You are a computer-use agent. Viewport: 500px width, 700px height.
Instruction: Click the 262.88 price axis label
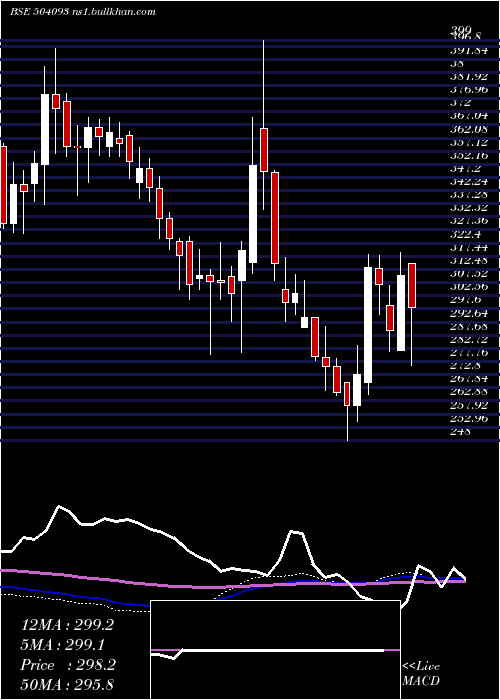[469, 392]
